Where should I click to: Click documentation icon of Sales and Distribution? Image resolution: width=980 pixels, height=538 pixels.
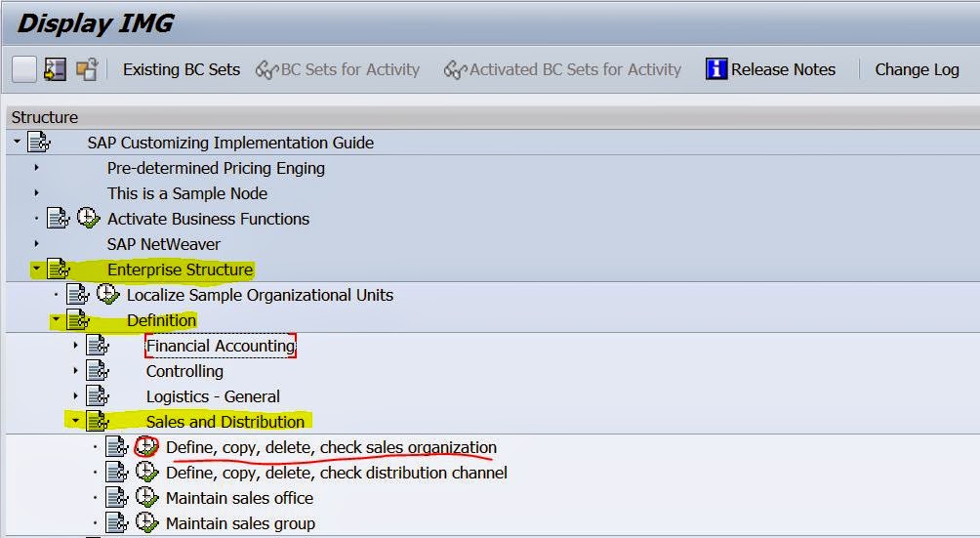click(x=97, y=422)
